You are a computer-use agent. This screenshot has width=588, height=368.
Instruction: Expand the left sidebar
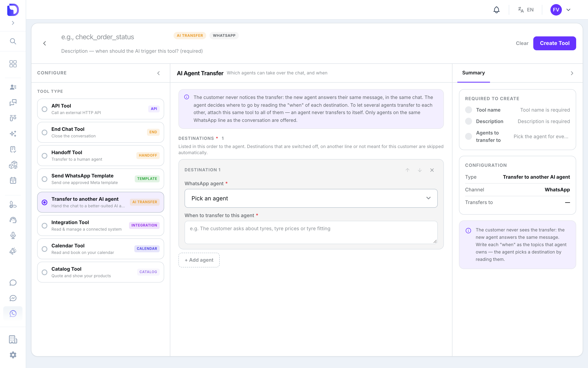point(13,23)
